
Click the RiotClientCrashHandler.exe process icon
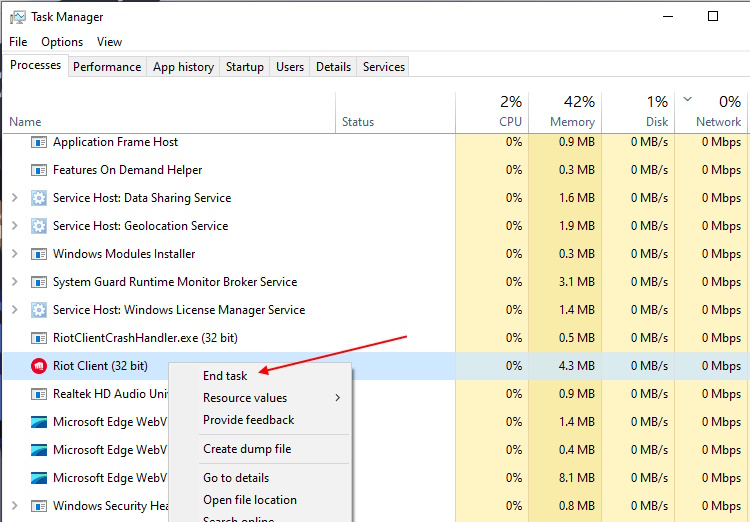point(39,338)
